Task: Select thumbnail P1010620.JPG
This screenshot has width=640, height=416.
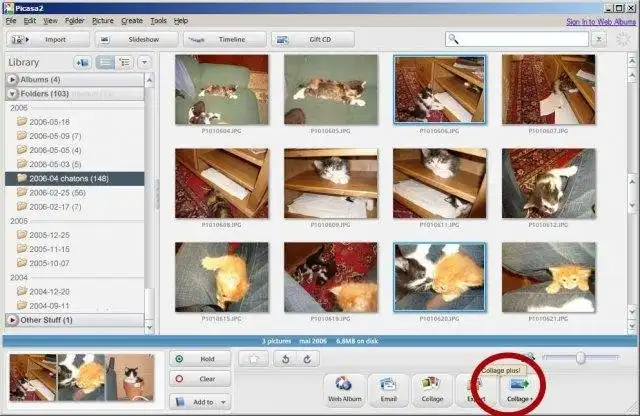Action: pyautogui.click(x=440, y=277)
